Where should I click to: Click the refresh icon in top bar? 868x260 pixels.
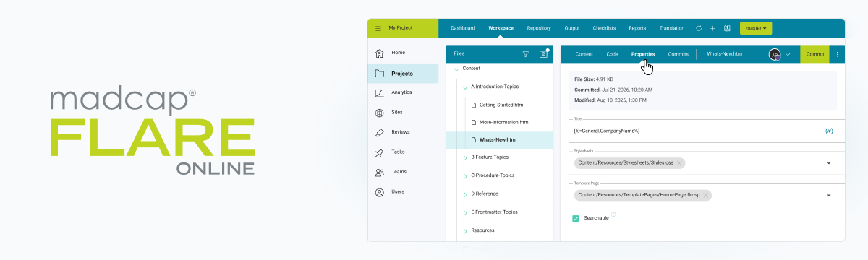point(699,28)
